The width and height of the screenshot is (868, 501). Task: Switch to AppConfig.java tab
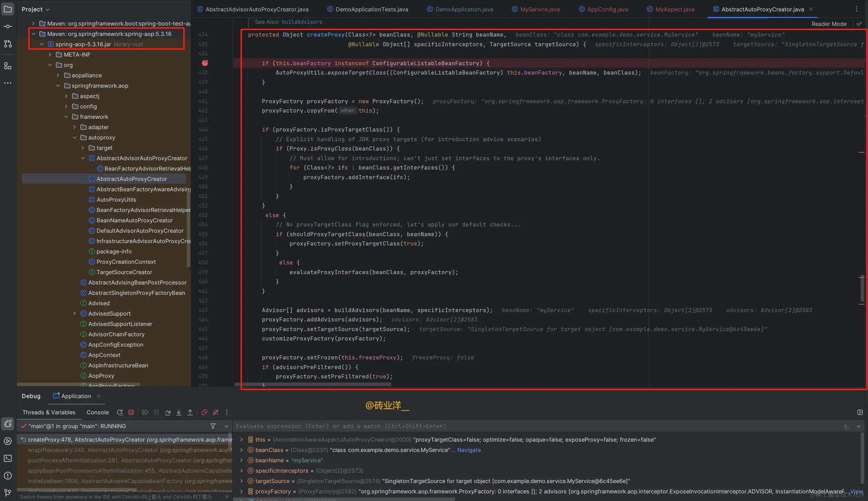(x=603, y=9)
